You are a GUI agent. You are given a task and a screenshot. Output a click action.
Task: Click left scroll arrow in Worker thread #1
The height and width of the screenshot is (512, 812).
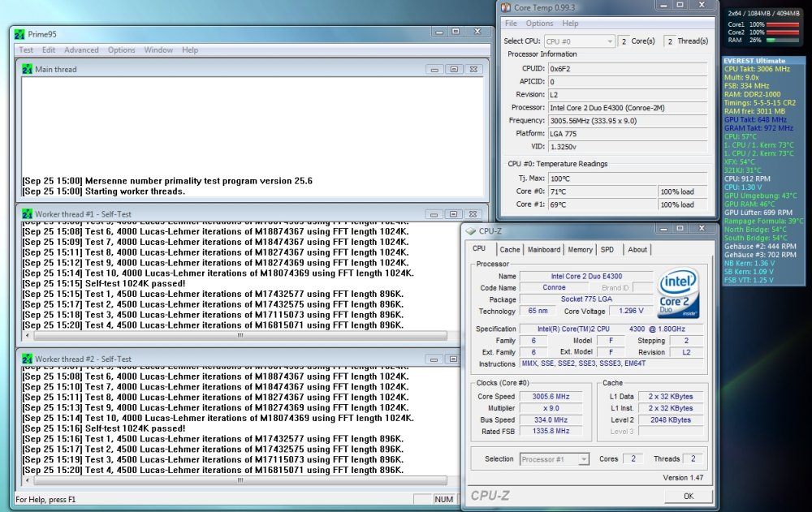coord(28,335)
